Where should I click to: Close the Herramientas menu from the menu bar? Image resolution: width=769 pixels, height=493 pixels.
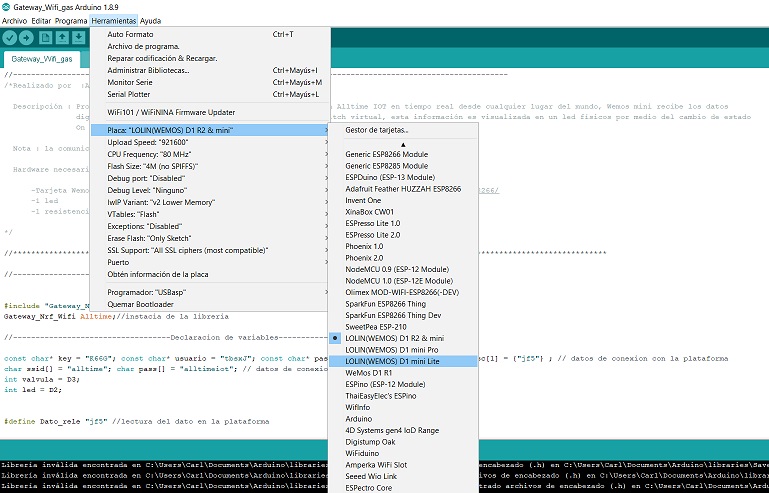tap(114, 21)
